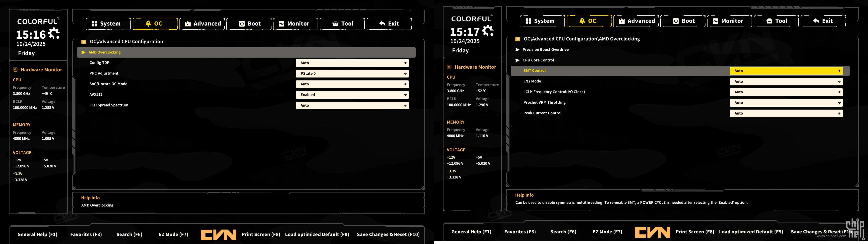Click the arrow icon beside Precision Boost Overdrive
868x244 pixels.
pyautogui.click(x=517, y=49)
